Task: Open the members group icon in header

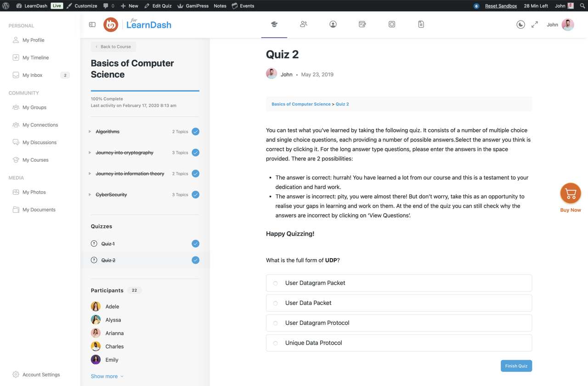Action: 304,24
